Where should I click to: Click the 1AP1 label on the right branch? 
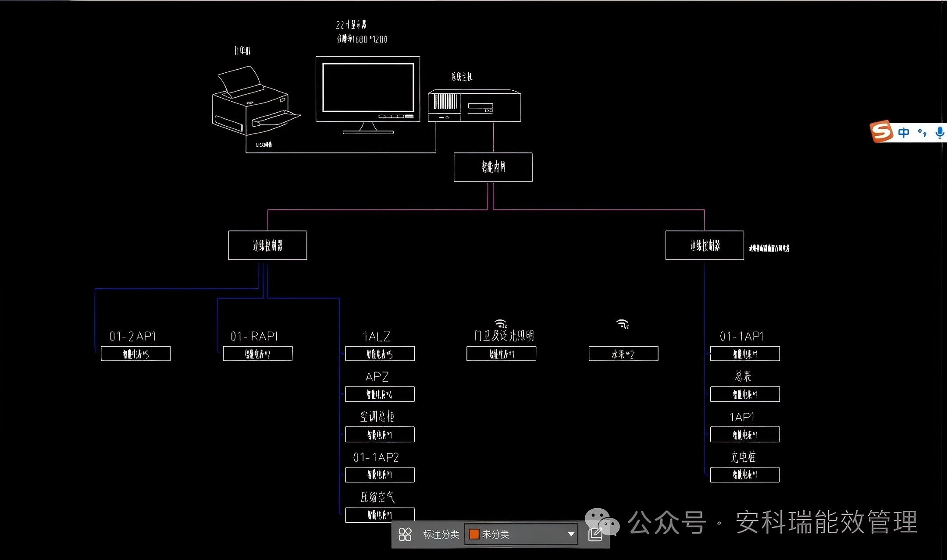point(742,417)
